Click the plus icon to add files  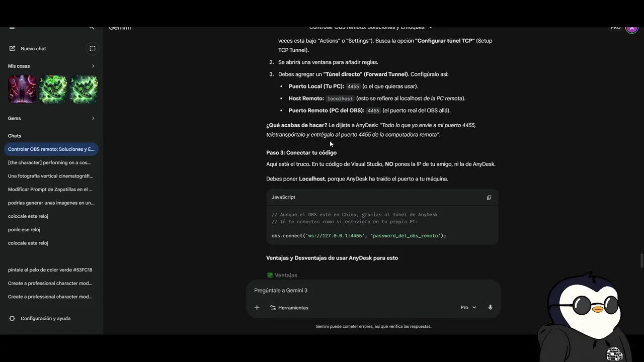257,308
